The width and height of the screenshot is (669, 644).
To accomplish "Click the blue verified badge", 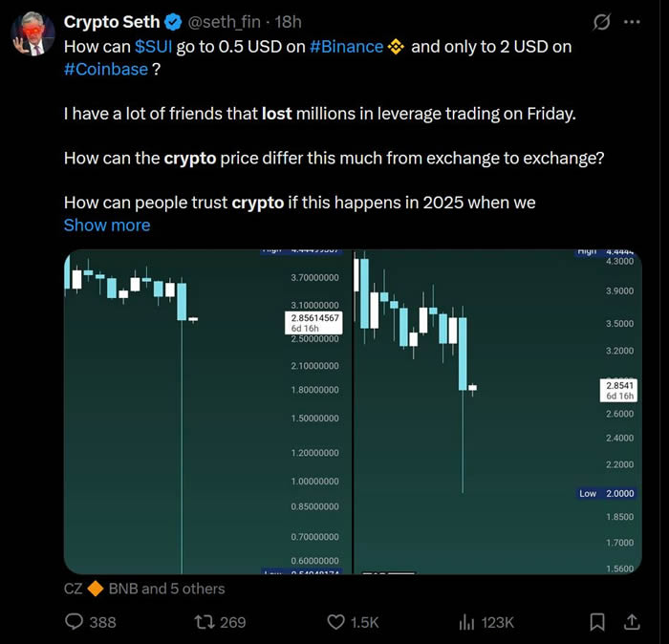I will point(174,22).
